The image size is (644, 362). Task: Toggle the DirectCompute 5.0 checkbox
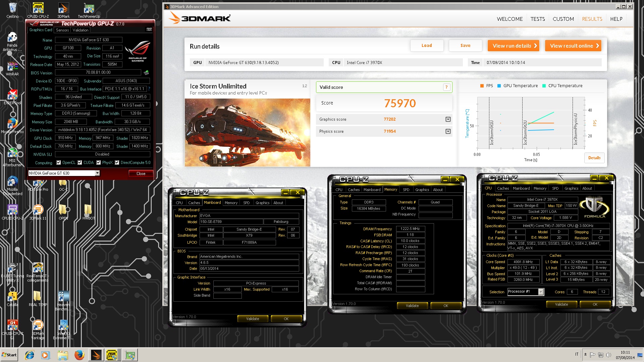[x=117, y=163]
